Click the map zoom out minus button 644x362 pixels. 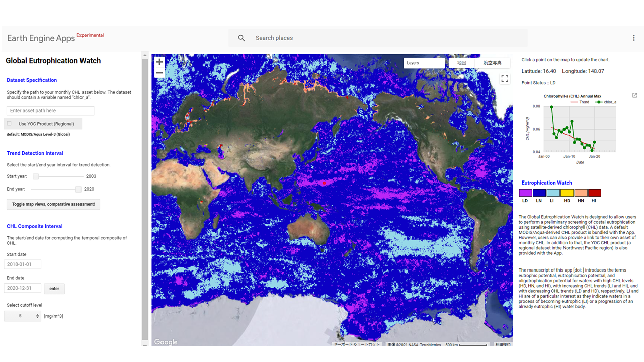[159, 73]
